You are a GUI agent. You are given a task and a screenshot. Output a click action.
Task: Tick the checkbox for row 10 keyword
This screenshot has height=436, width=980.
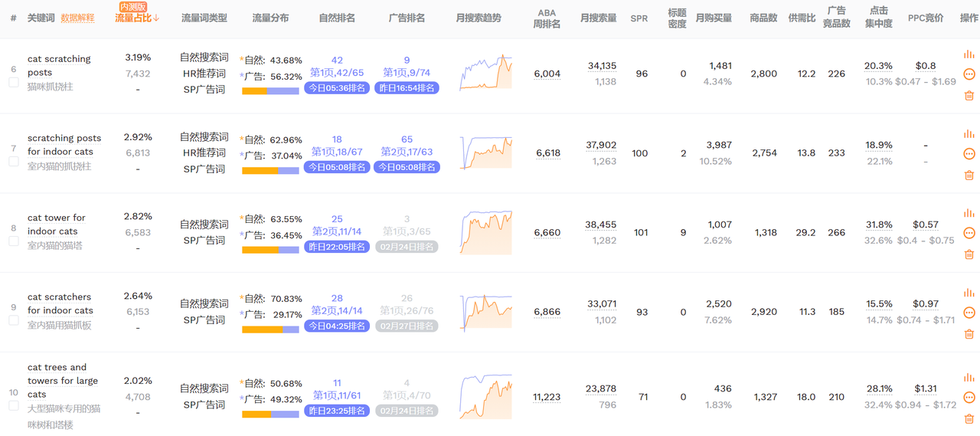tap(14, 405)
